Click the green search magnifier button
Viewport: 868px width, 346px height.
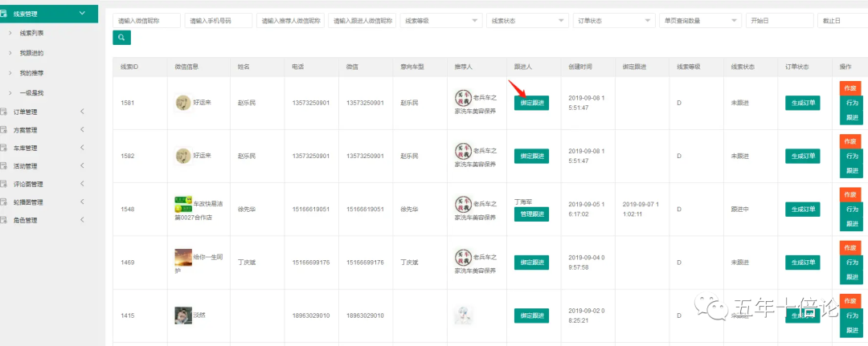[121, 37]
